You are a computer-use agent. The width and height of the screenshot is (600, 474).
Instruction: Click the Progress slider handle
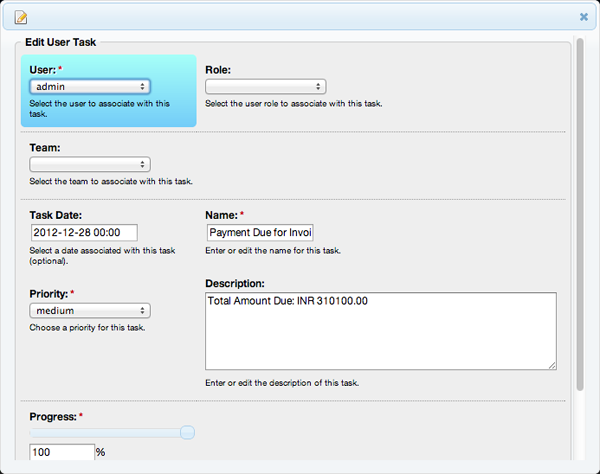187,432
